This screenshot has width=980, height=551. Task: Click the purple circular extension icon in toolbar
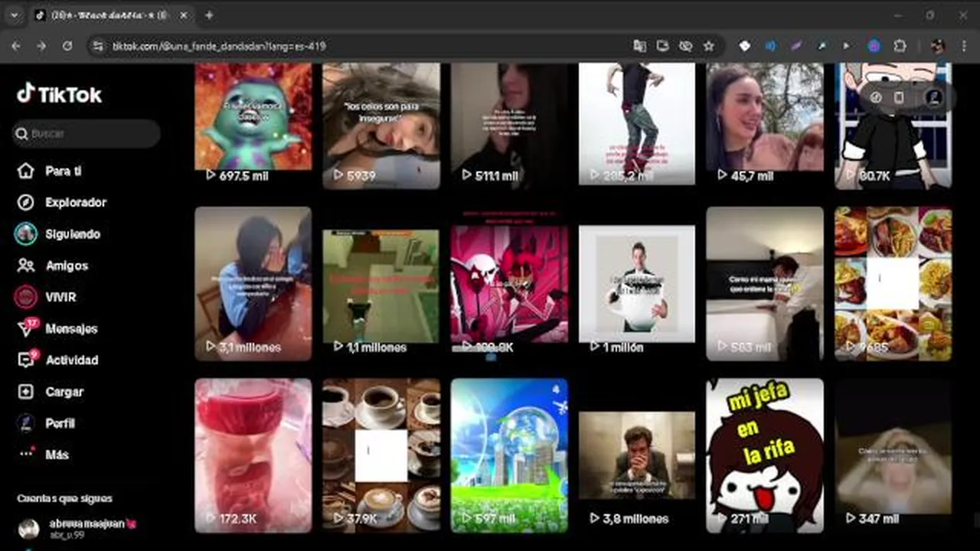[x=874, y=46]
